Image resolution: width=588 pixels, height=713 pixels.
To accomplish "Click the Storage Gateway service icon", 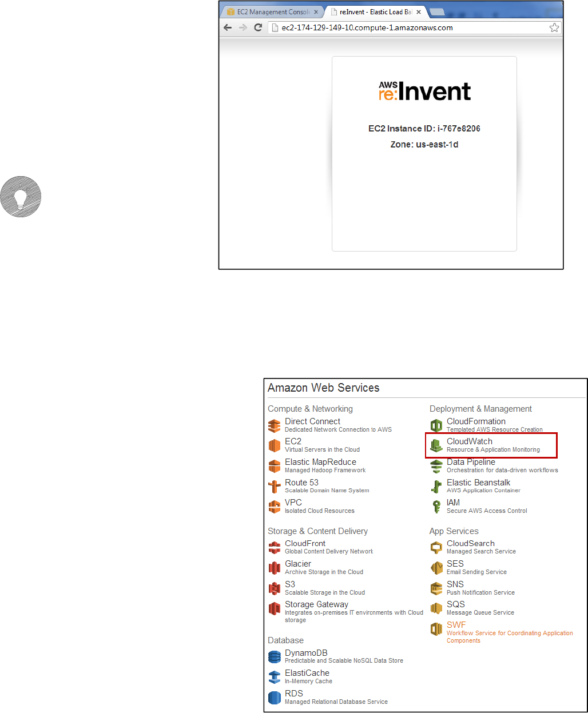I will [x=275, y=608].
